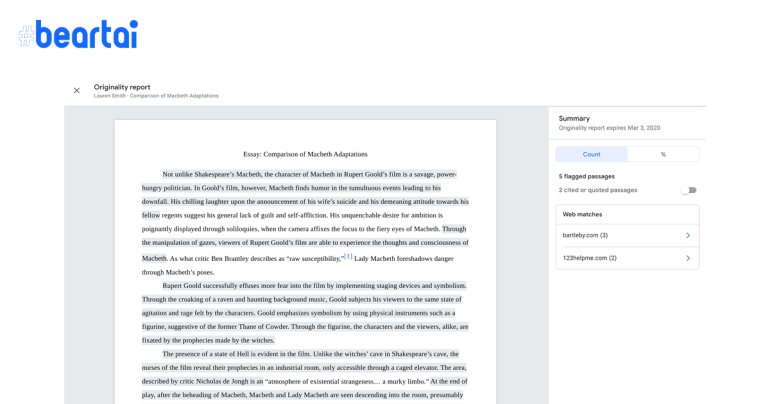Click the 'Web matches' section header

(x=580, y=213)
